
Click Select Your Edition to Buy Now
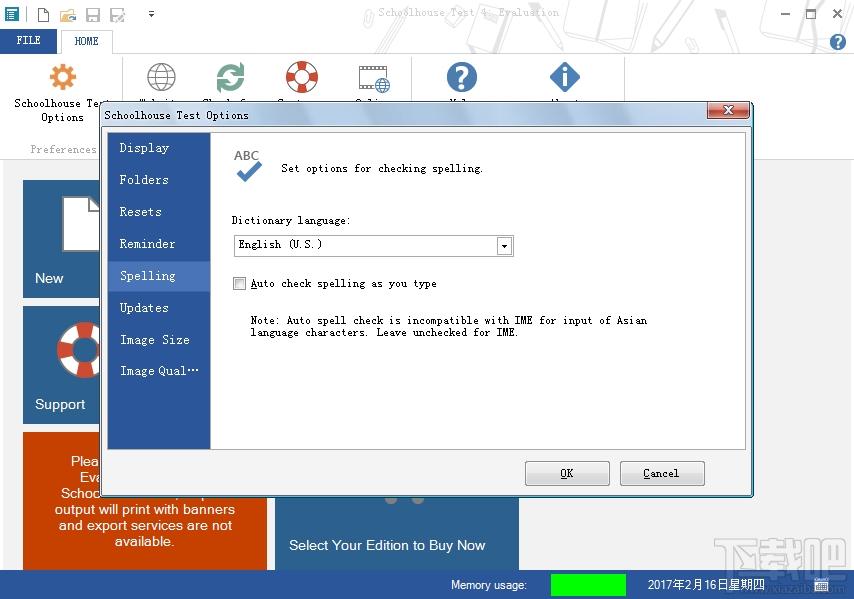(x=387, y=546)
